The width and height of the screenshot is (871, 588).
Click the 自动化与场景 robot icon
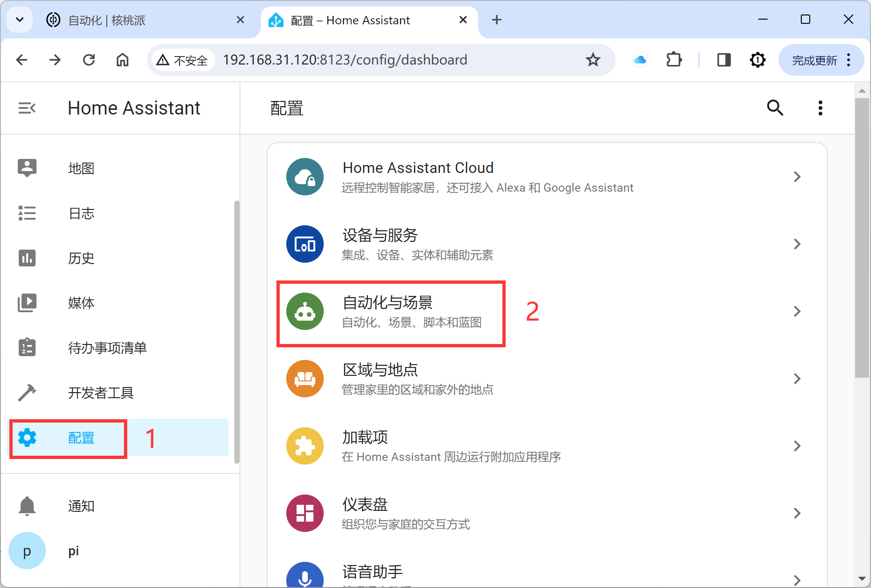tap(305, 311)
